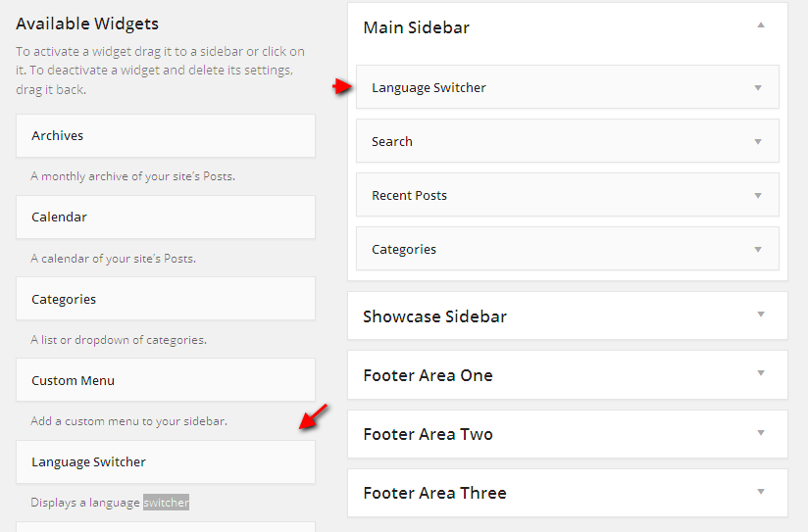This screenshot has height=532, width=808.
Task: Click the Main Sidebar heading
Action: [417, 27]
